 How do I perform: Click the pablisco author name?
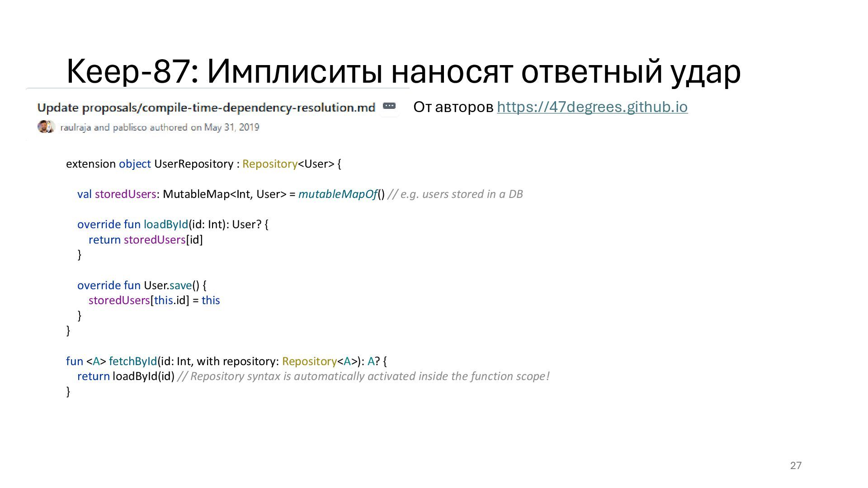(130, 127)
